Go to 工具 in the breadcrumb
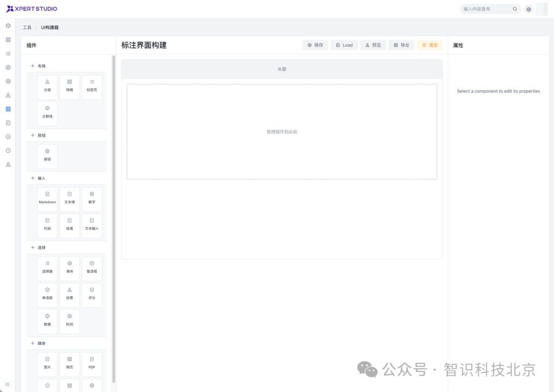Viewport: 554px width, 392px height. 27,27
